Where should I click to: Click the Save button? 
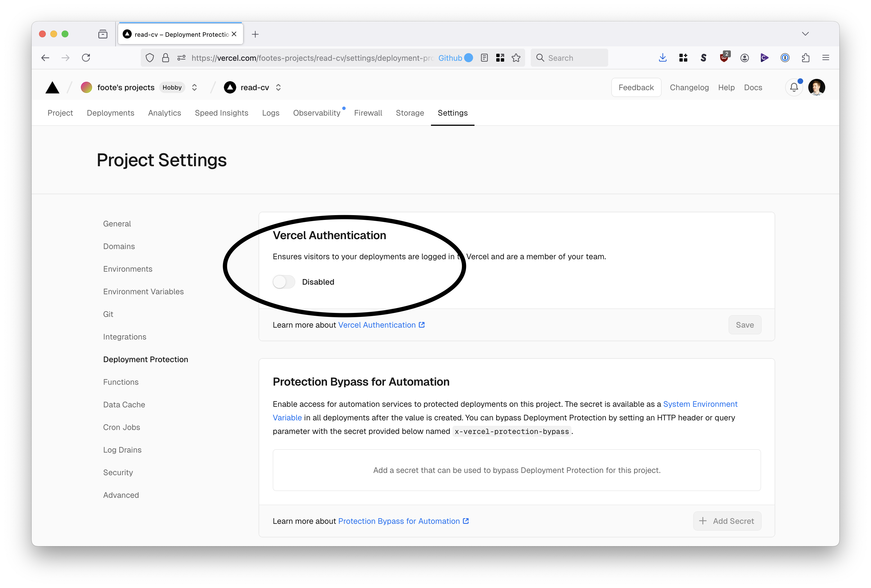tap(745, 325)
